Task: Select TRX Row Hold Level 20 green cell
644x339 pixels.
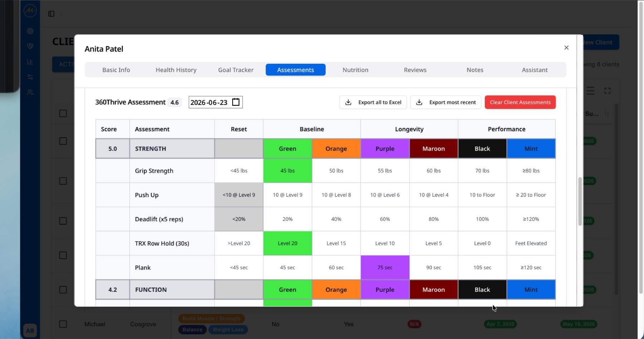Action: click(x=288, y=243)
